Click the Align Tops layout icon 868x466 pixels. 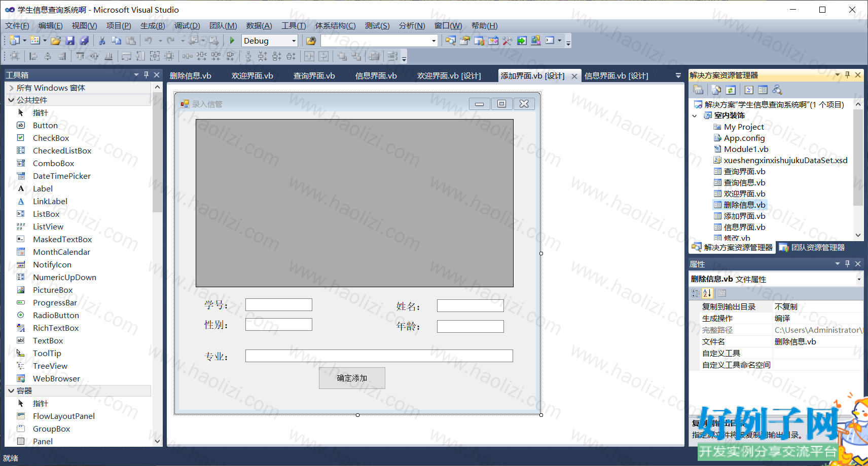(x=80, y=56)
